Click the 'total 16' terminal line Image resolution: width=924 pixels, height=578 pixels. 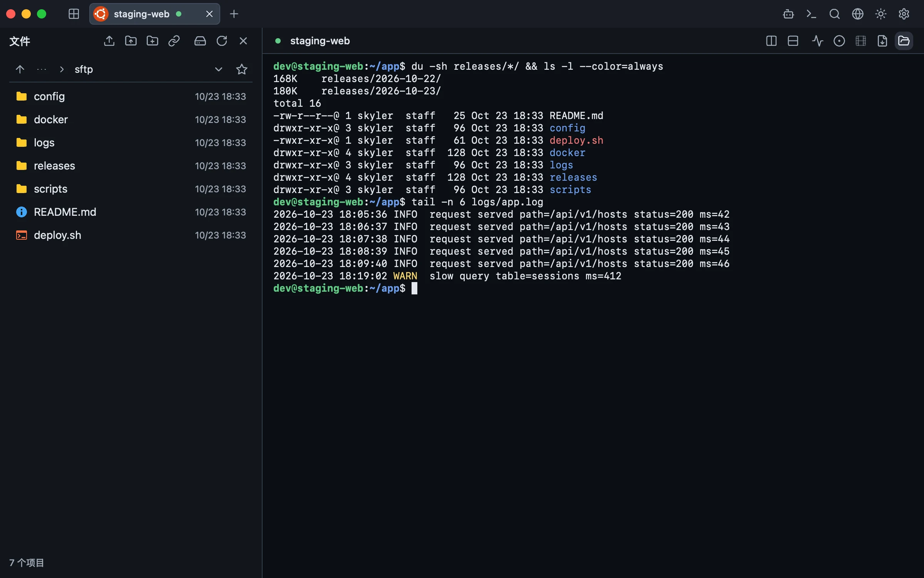point(297,103)
